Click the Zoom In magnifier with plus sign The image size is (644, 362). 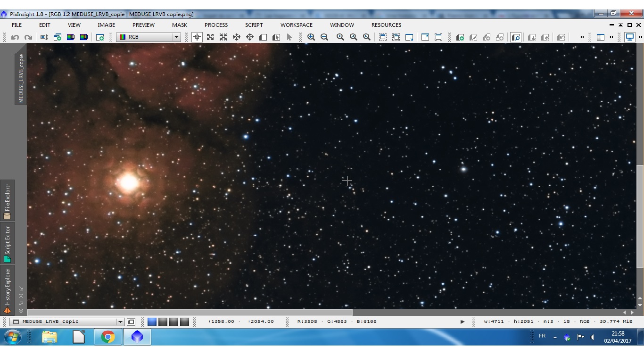pos(311,37)
